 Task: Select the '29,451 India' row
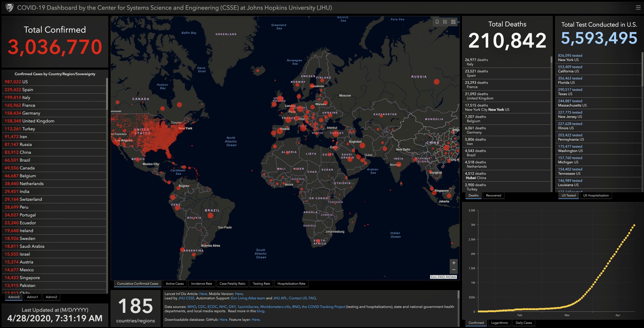coord(54,191)
